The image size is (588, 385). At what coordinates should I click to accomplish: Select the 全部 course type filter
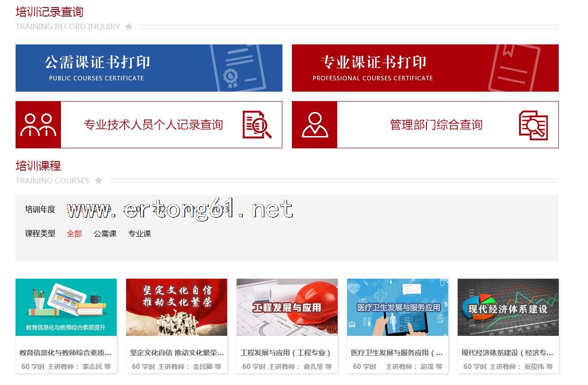(74, 233)
